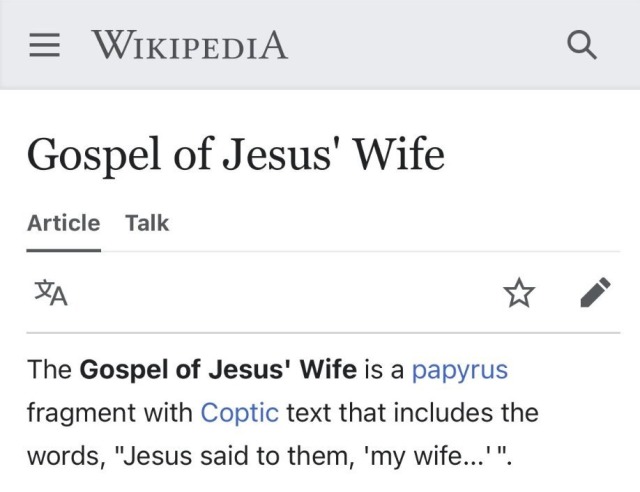Follow the papyrus link

pos(460,370)
